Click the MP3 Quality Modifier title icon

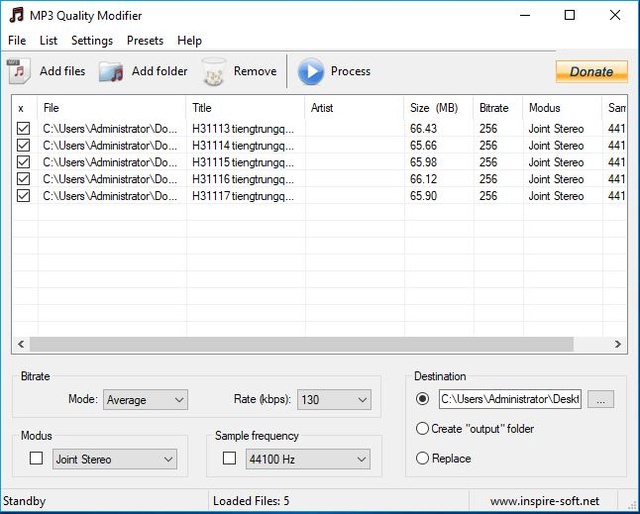coord(16,16)
